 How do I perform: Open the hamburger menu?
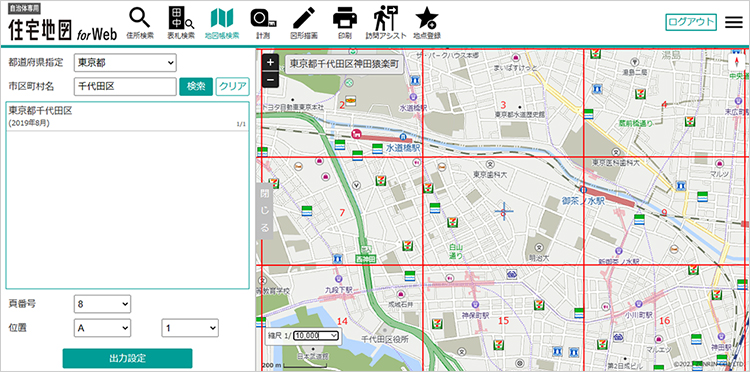pos(734,22)
